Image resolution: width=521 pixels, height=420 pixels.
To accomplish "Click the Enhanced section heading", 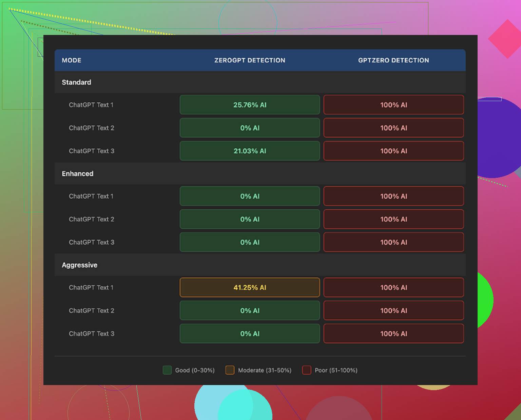I will coord(77,174).
